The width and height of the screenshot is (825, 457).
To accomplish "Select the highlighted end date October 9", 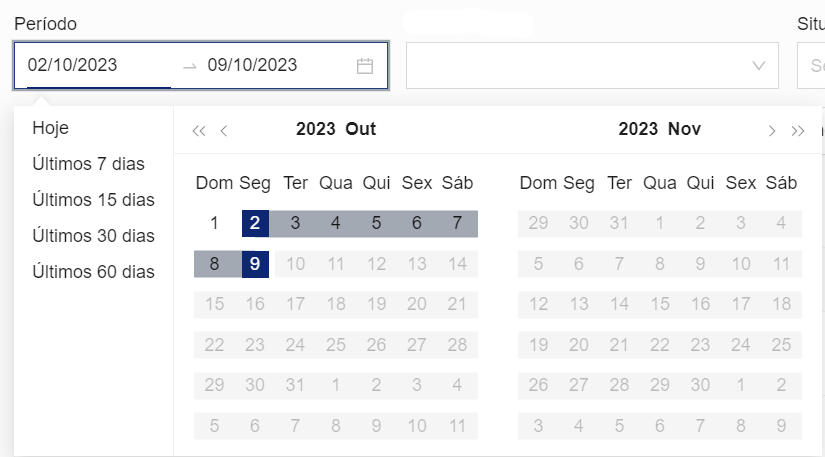I will point(255,264).
